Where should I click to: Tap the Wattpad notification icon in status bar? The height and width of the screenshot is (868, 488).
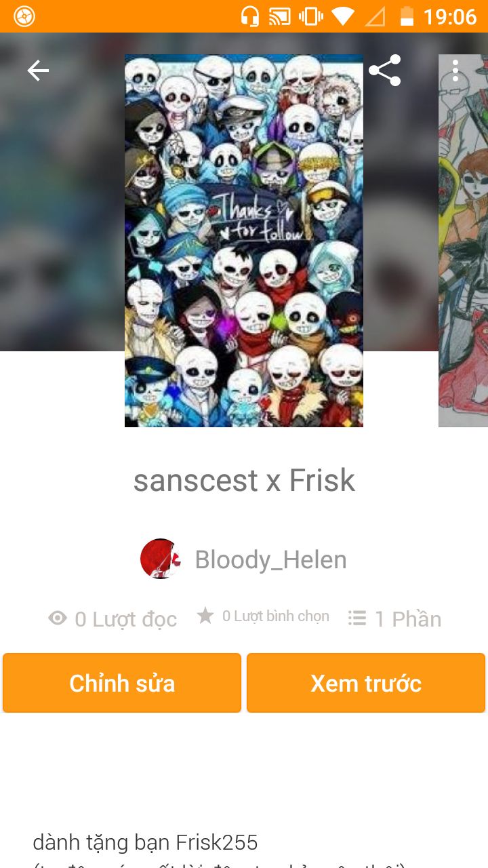pyautogui.click(x=24, y=16)
